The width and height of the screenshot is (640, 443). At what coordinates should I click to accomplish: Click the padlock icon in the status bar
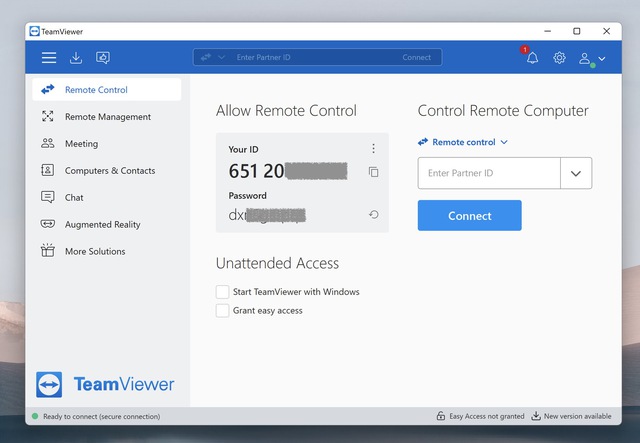(441, 416)
